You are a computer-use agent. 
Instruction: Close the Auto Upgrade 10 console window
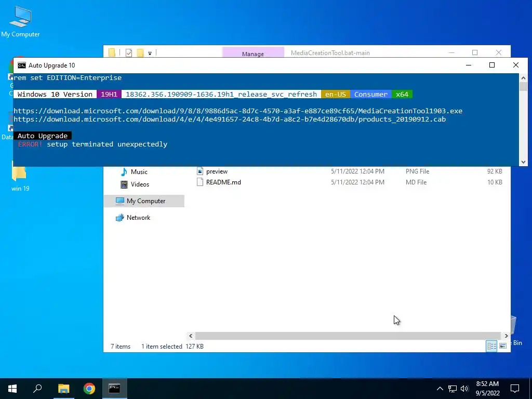[516, 65]
